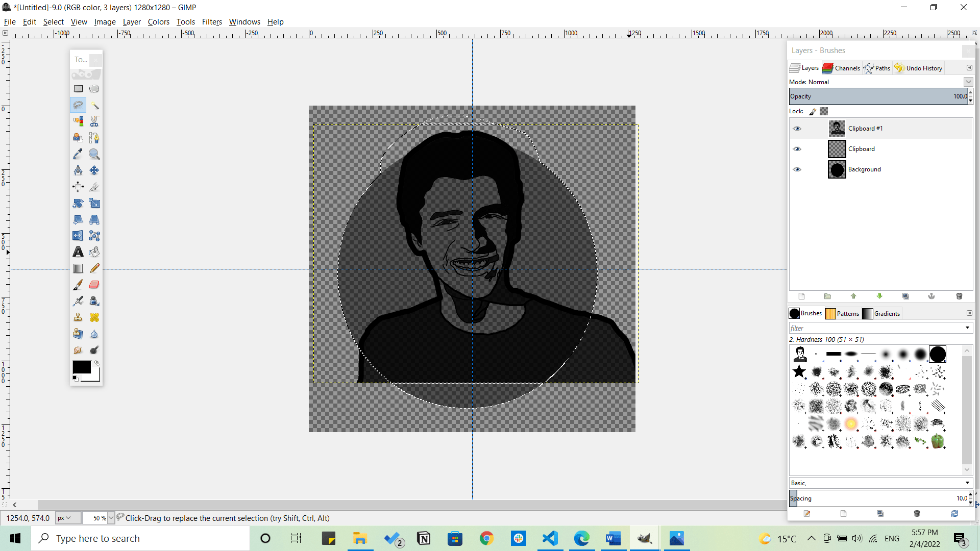Switch to the Channels tab

(x=841, y=68)
